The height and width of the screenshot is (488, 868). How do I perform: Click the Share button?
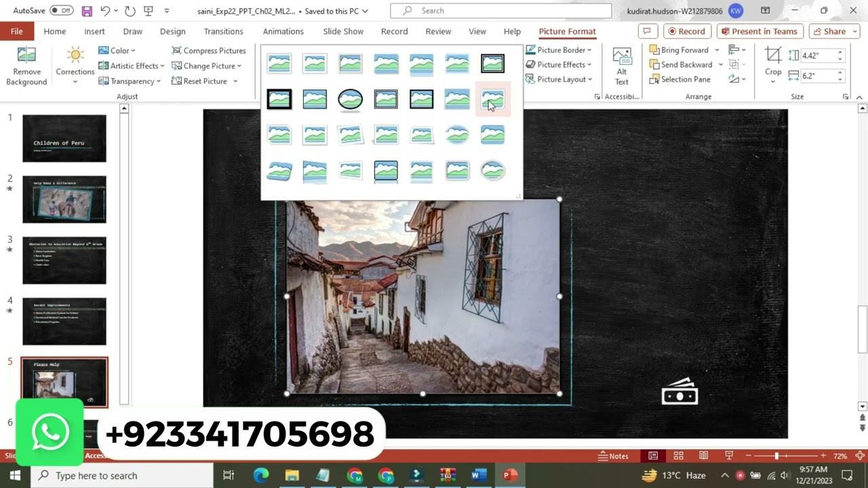[x=835, y=31]
